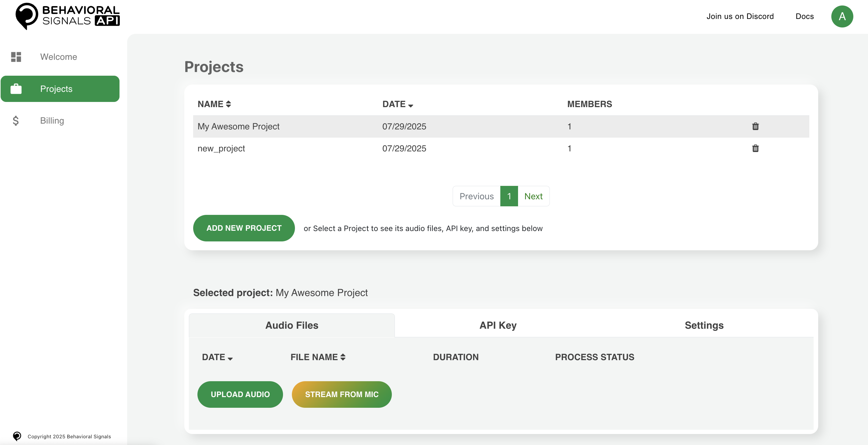Open the green user avatar menu

click(x=842, y=16)
